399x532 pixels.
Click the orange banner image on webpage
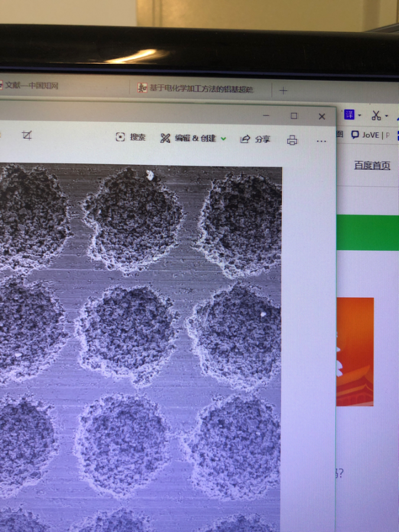click(x=355, y=352)
